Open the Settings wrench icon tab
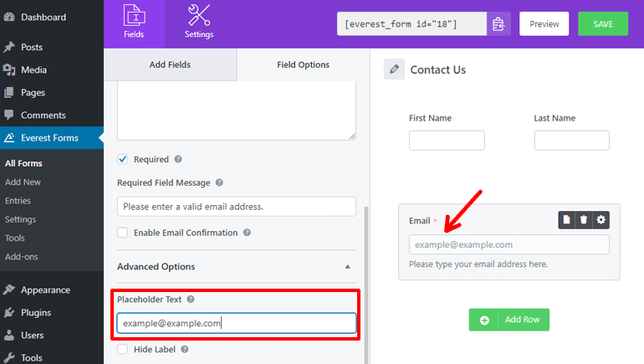Viewport: 644px width, 364px height. [x=199, y=23]
